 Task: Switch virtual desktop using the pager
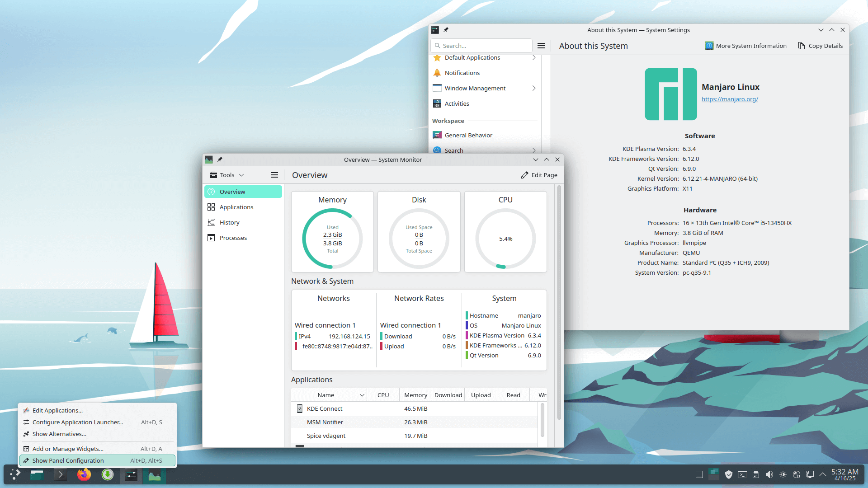click(x=713, y=474)
